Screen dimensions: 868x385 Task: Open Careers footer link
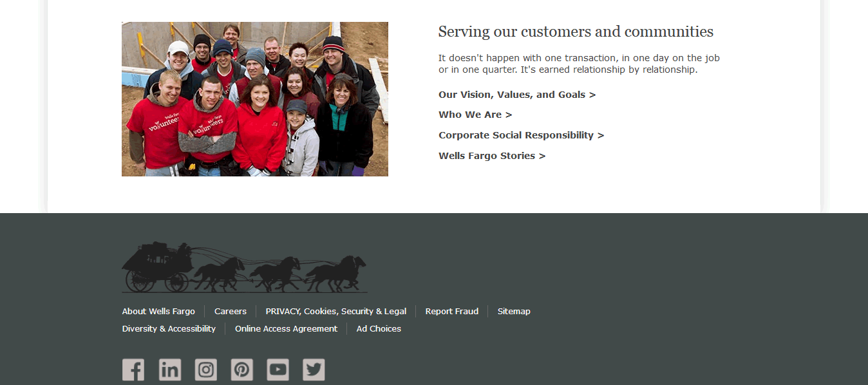(231, 312)
